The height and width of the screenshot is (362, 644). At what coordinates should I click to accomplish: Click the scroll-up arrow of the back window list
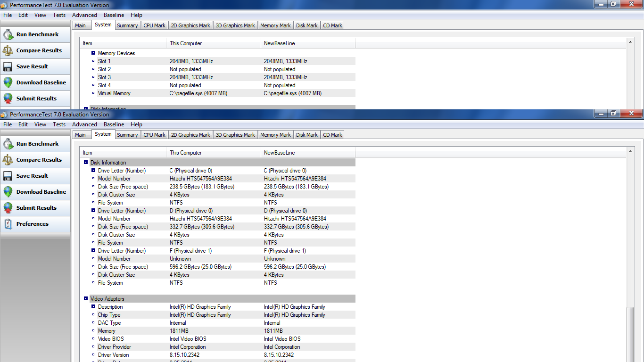point(631,42)
